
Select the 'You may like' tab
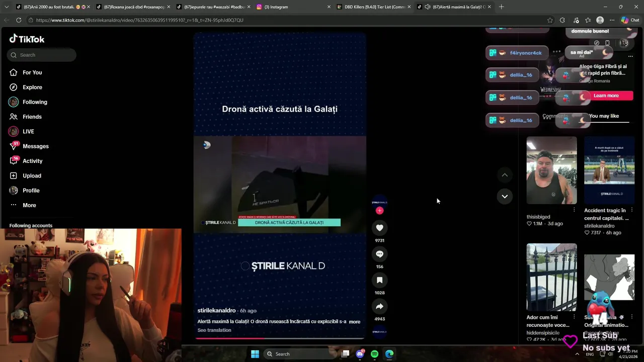coord(604,116)
